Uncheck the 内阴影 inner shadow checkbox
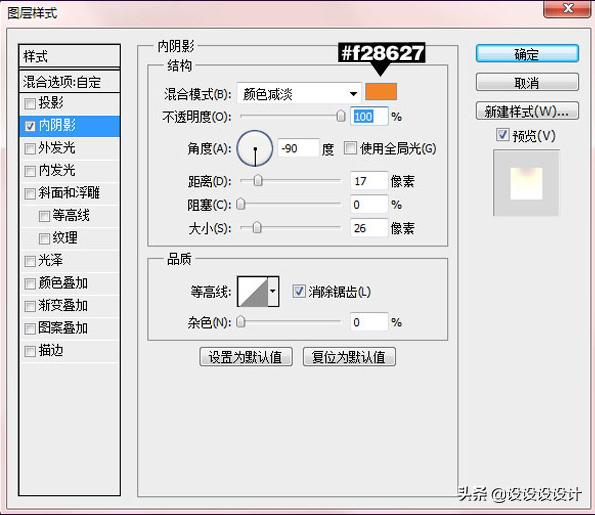Image resolution: width=595 pixels, height=515 pixels. [30, 126]
